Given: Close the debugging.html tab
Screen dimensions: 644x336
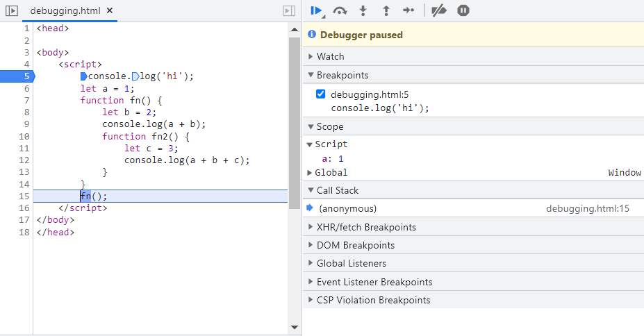Looking at the screenshot, I should [x=110, y=10].
